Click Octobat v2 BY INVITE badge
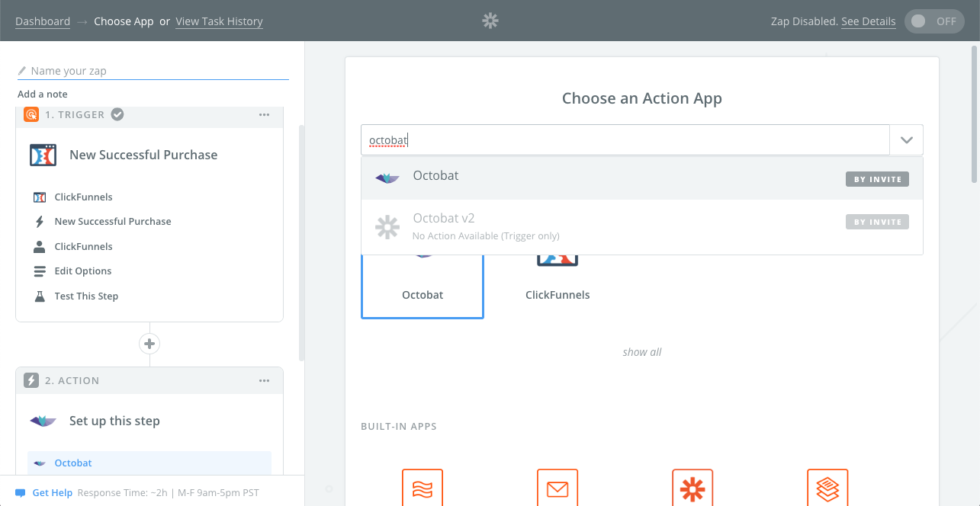This screenshot has width=980, height=506. [x=877, y=222]
